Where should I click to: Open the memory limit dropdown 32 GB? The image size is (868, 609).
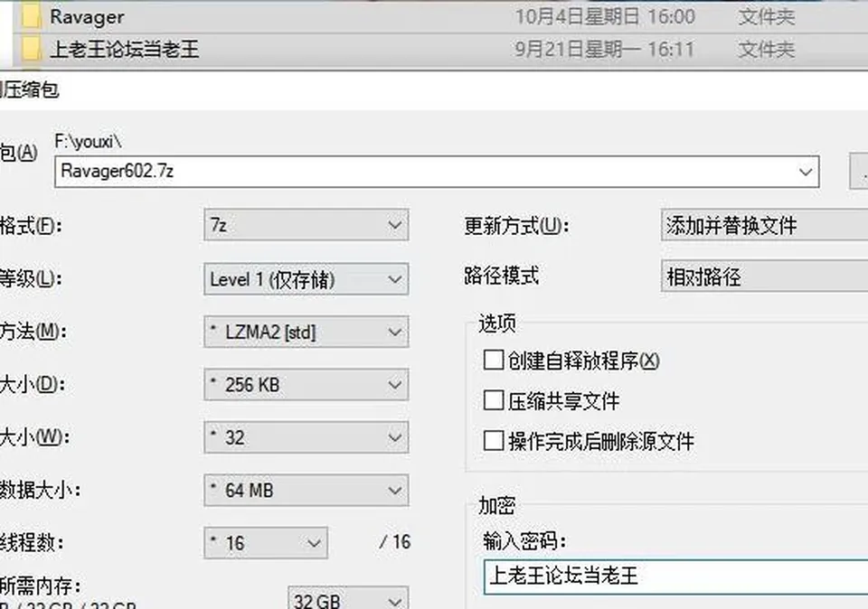[348, 598]
